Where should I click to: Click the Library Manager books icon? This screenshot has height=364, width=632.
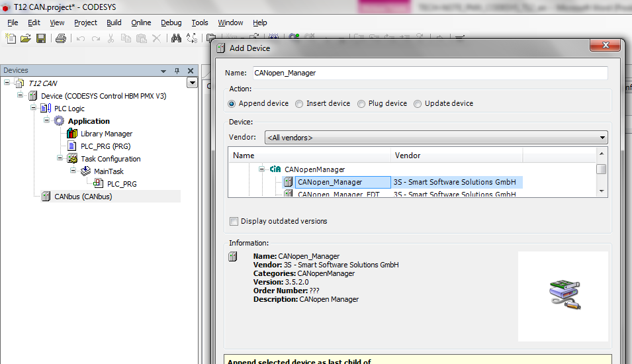72,134
